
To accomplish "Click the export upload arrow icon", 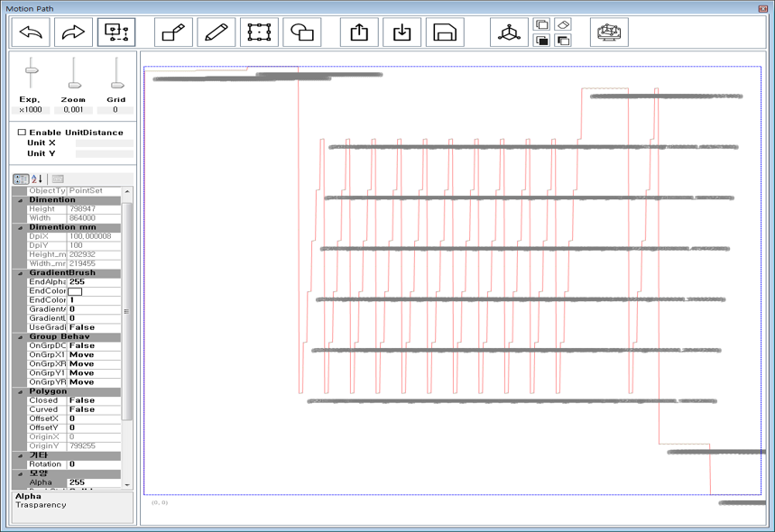I will pos(359,32).
